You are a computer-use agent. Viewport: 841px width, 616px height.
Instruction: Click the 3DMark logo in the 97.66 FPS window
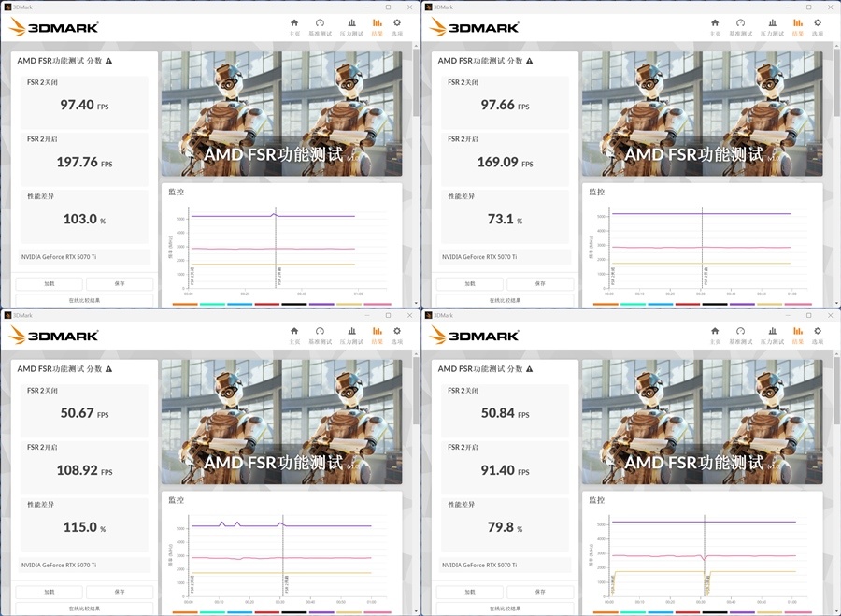(x=474, y=27)
